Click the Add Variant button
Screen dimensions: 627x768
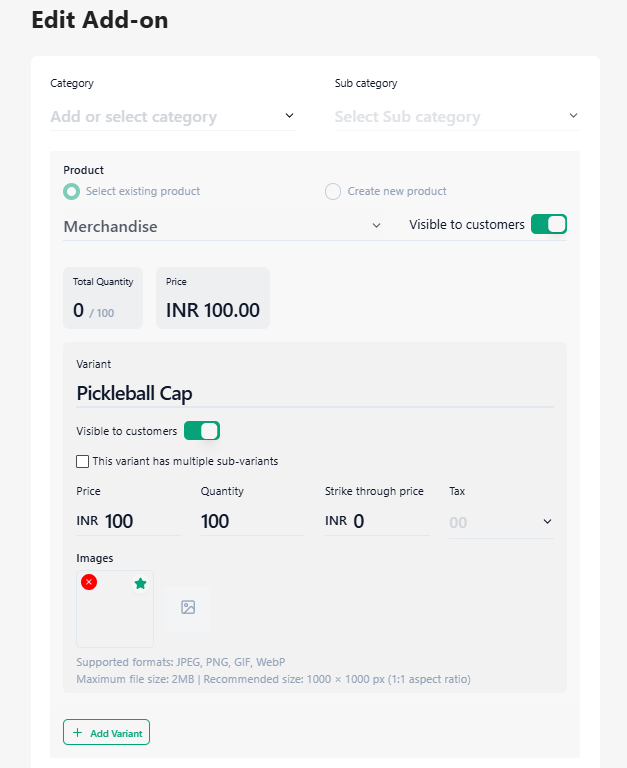[106, 732]
